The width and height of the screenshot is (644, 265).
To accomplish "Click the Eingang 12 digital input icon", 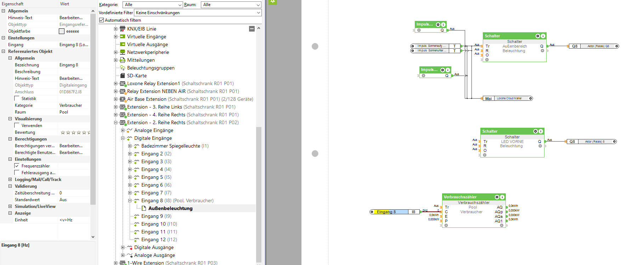I will (137, 239).
